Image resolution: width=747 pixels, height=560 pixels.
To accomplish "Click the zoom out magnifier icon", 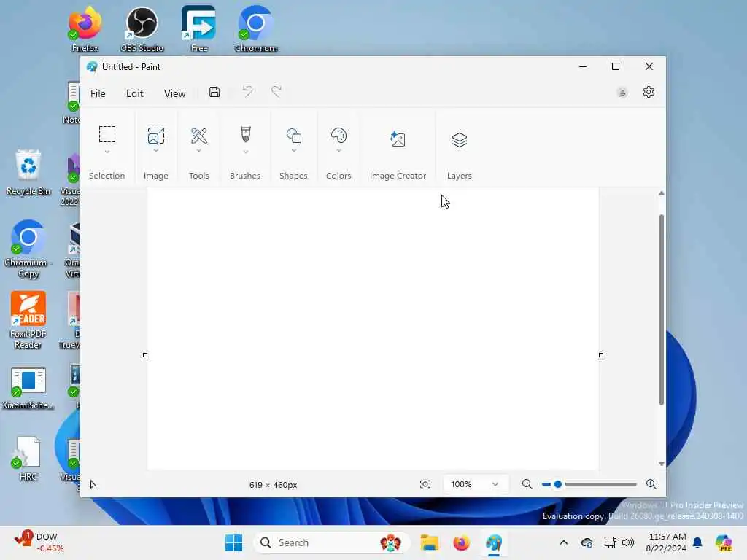I will point(527,484).
